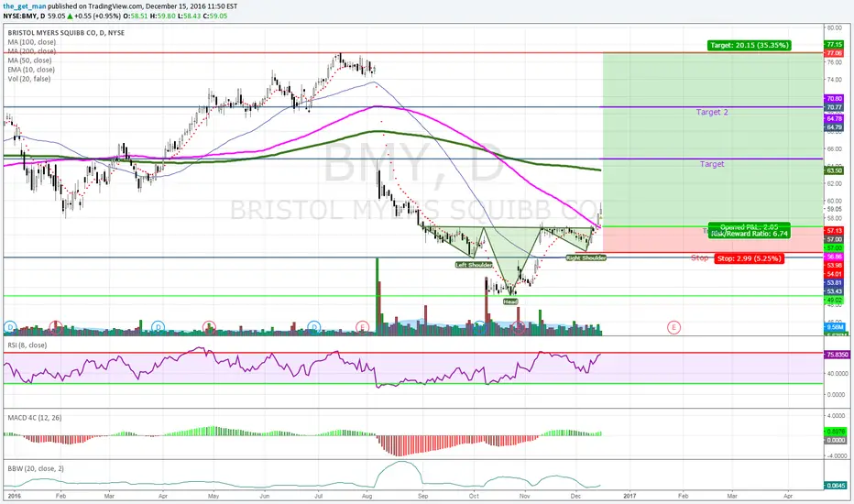Click the 'Head' pattern label
This screenshot has height=504, width=854.
(510, 301)
